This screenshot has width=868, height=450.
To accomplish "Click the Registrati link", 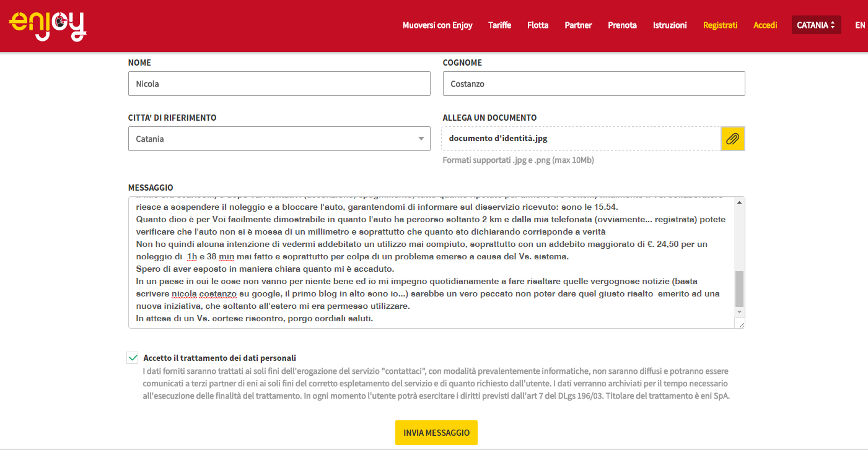I will (720, 25).
